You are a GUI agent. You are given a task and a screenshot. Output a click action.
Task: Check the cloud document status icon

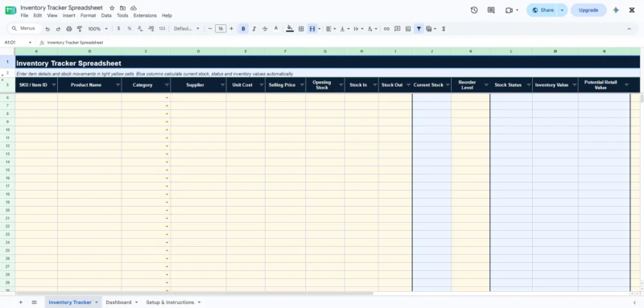134,8
